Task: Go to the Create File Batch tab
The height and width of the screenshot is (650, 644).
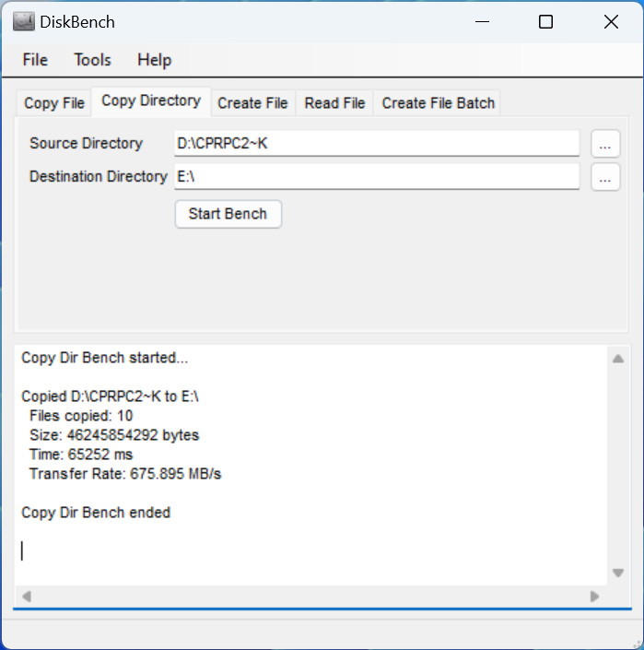Action: pos(439,103)
